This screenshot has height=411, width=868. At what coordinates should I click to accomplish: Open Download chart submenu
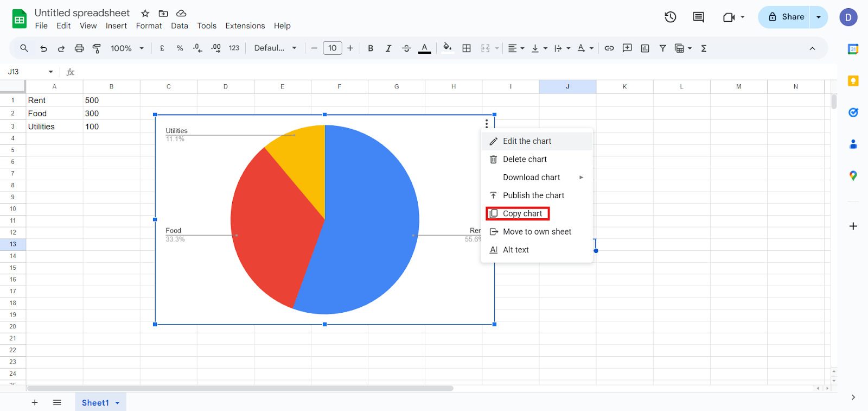point(537,177)
